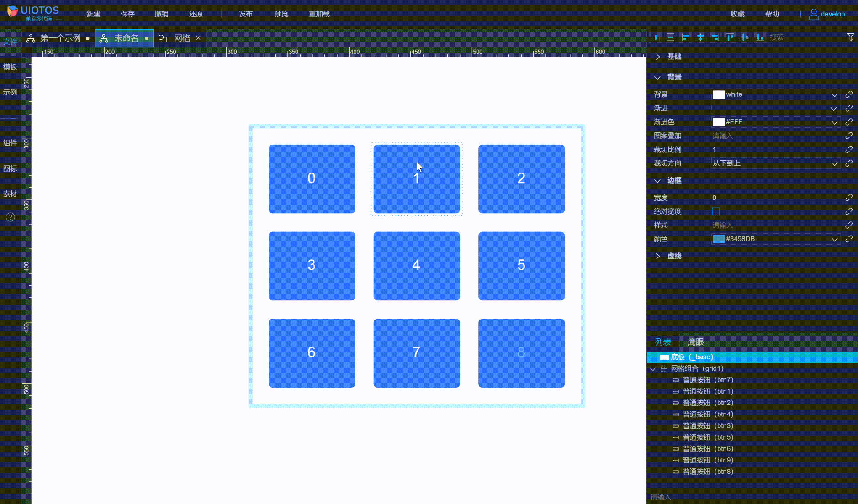Toggle the 绝对宽度 checkbox

(x=716, y=211)
